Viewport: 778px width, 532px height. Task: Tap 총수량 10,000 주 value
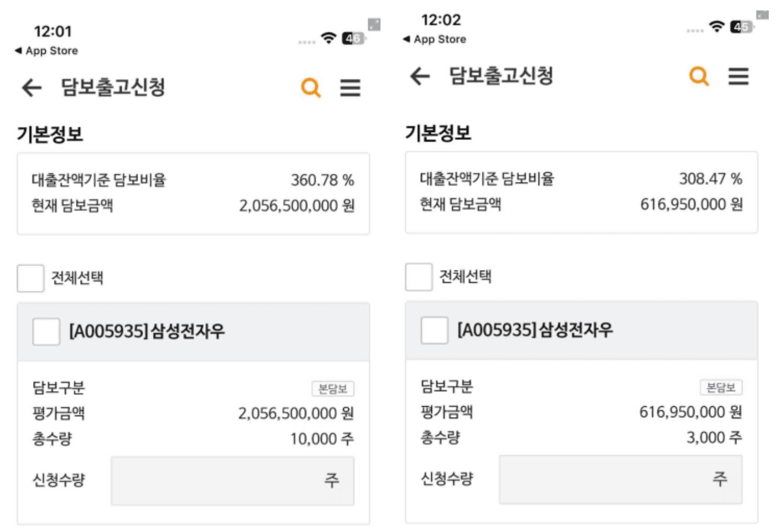point(322,439)
